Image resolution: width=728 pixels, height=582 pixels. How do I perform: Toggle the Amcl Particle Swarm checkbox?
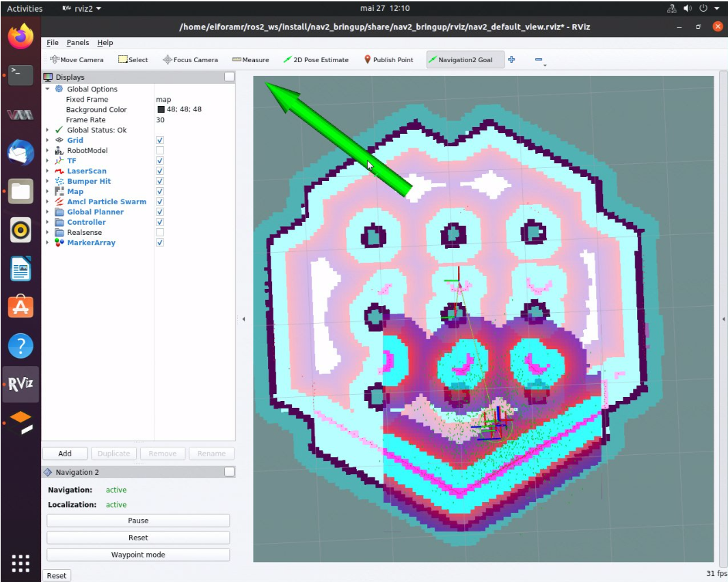click(160, 202)
